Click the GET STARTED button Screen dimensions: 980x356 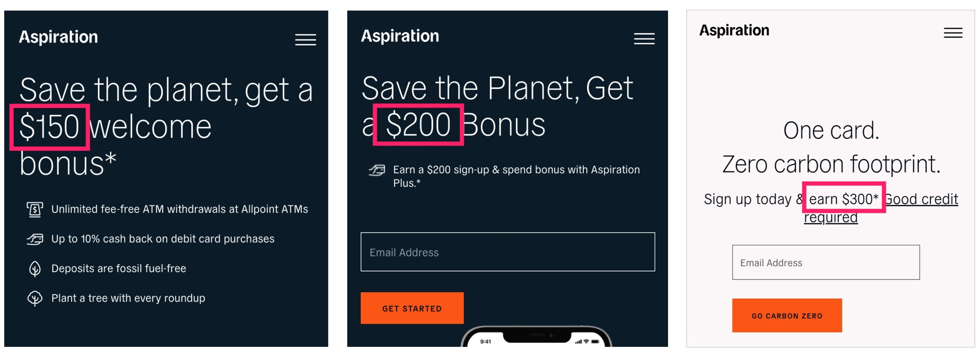(412, 308)
